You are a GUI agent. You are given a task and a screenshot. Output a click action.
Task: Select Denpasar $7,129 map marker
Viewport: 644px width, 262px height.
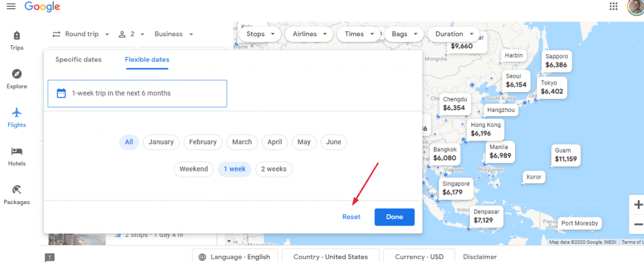(x=486, y=216)
